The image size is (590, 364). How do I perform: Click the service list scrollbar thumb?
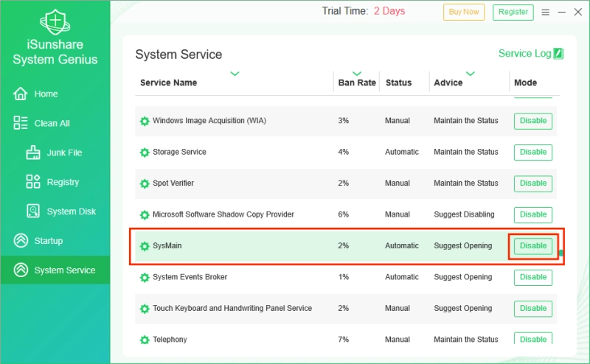[561, 253]
